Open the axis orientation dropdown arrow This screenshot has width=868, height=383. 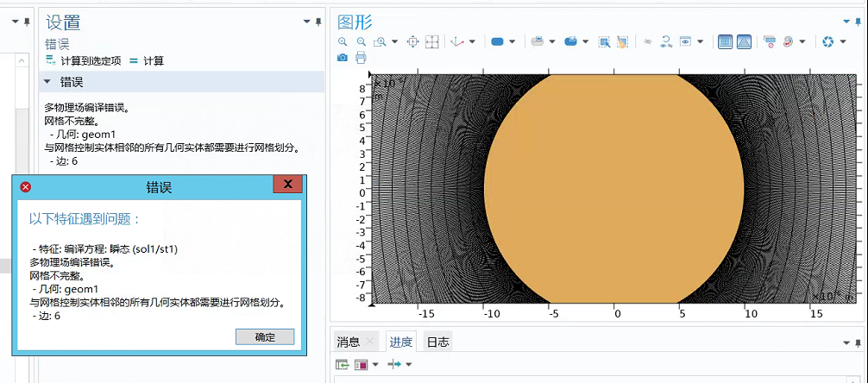tap(472, 41)
